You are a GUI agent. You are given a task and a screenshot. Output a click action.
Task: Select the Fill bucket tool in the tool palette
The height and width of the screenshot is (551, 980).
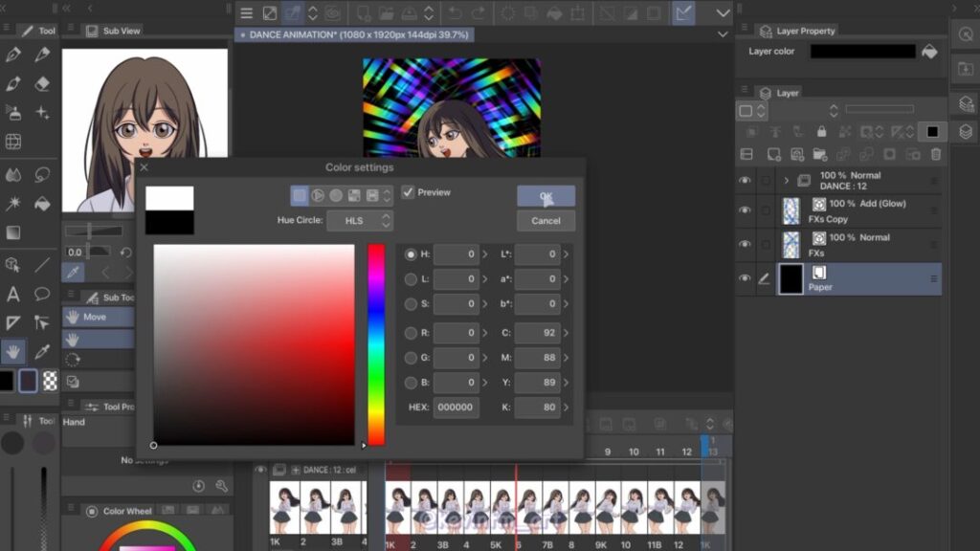pyautogui.click(x=42, y=205)
